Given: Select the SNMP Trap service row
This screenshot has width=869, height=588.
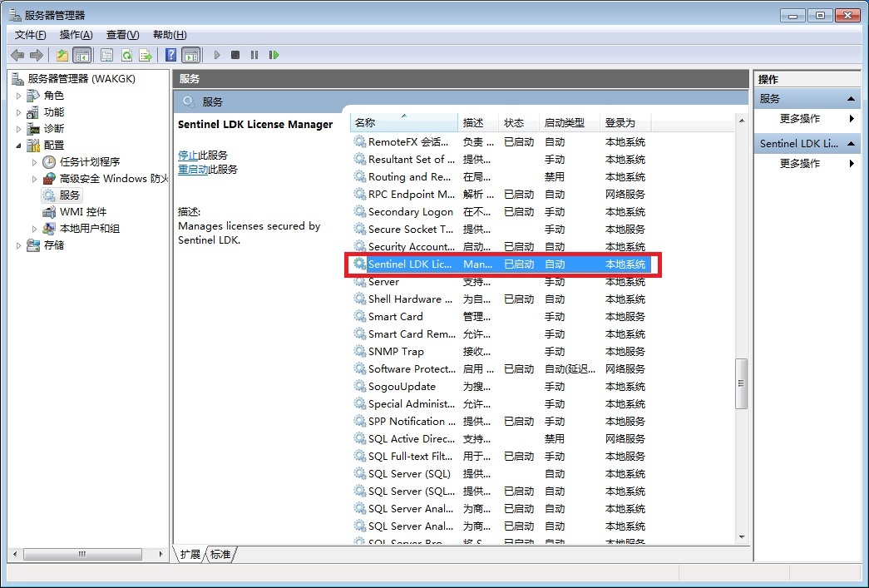Looking at the screenshot, I should pos(396,351).
